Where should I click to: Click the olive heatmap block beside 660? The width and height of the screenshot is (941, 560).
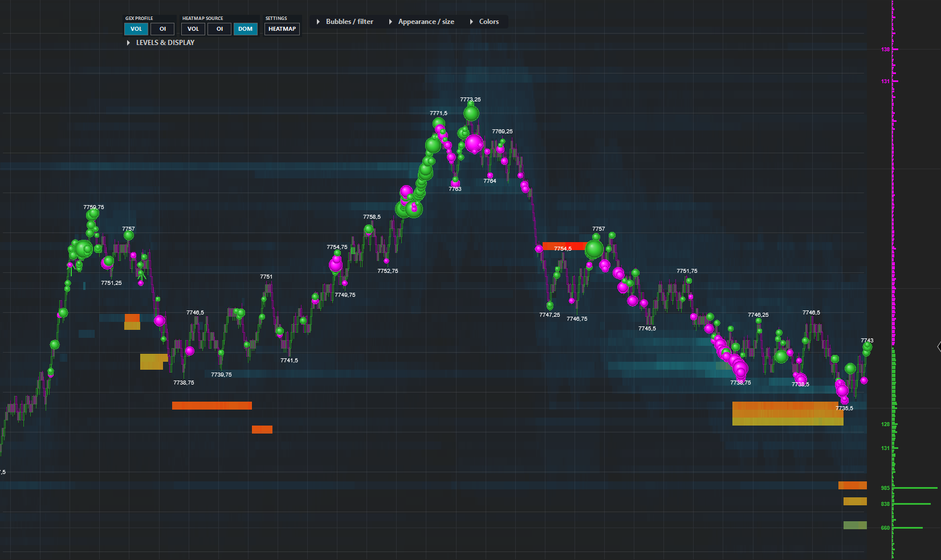pos(855,525)
